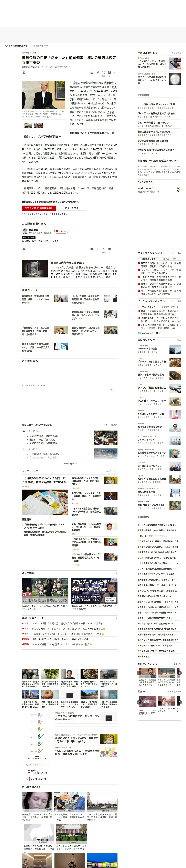Click 先生コネクト logo
The width and height of the screenshot is (186, 868).
[x=37, y=779]
